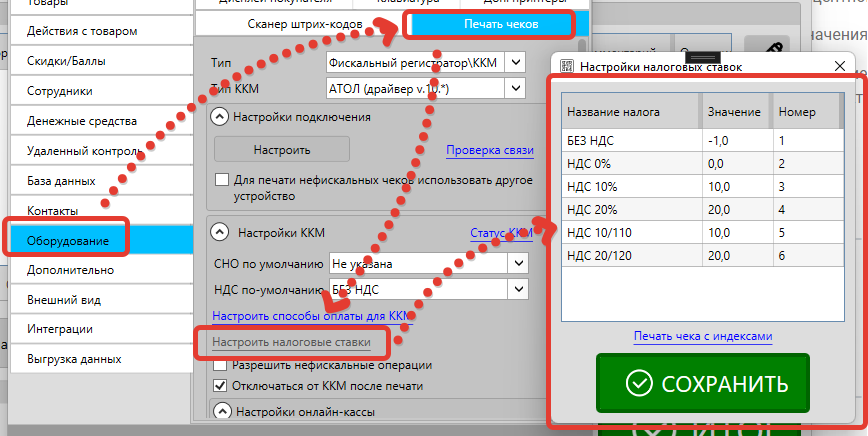The height and width of the screenshot is (436, 868).
Task: Click the Настроить connection button
Action: 282,150
